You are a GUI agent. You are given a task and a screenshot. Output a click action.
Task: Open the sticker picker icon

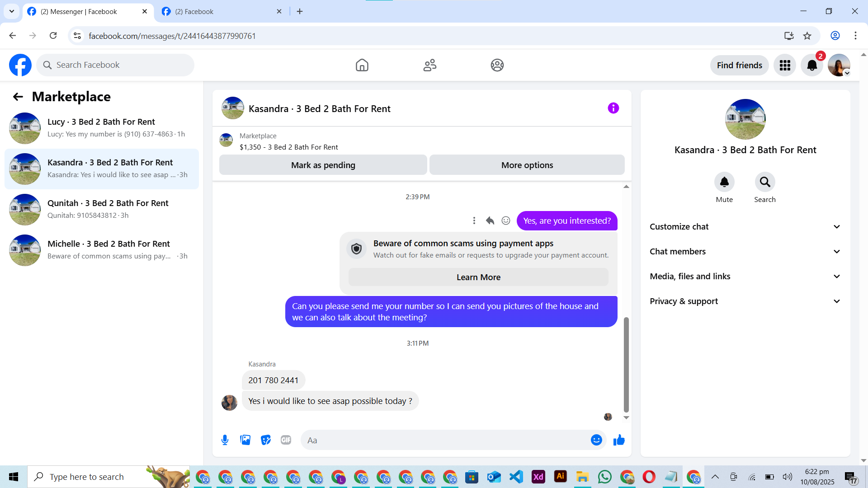pos(266,440)
